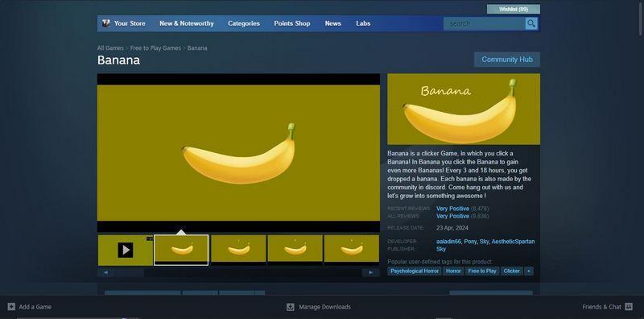Open the Your Store avatar icon
The height and width of the screenshot is (319, 644).
[106, 23]
